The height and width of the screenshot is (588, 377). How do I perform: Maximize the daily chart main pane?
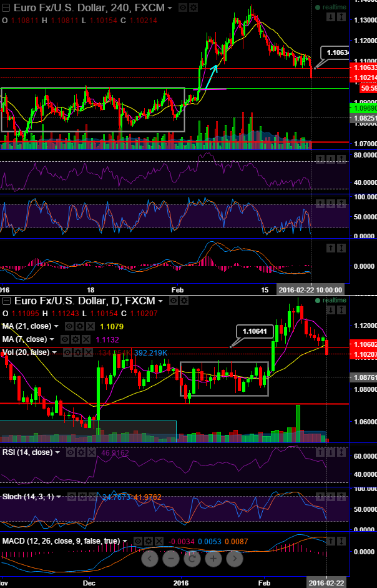click(x=341, y=310)
